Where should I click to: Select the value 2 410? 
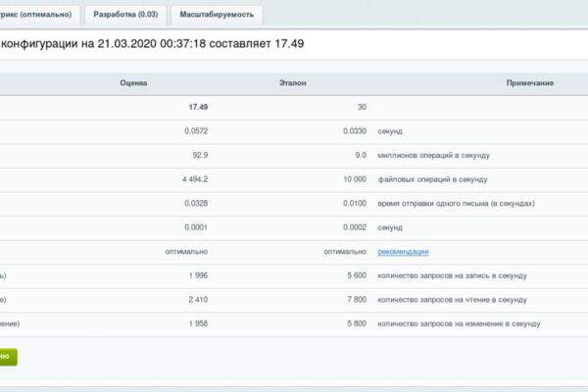coord(198,300)
